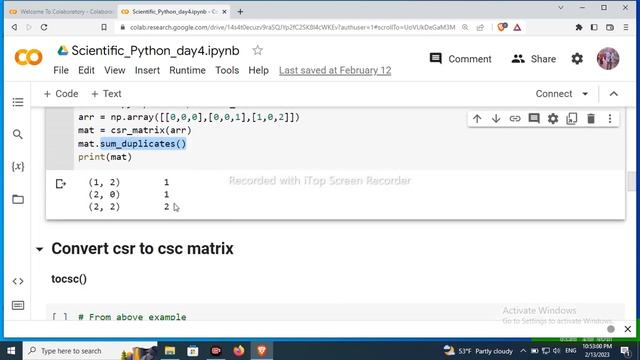Collapse the Convert csr to csc section

pyautogui.click(x=40, y=249)
